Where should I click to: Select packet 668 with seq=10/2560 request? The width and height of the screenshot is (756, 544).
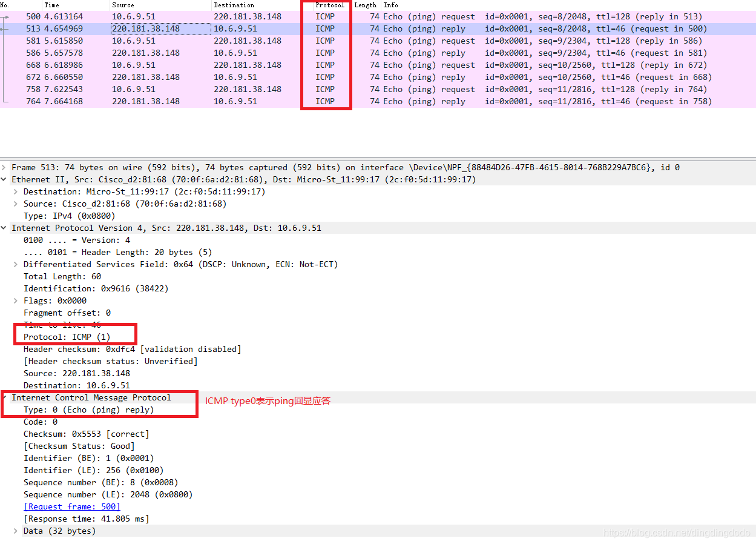pyautogui.click(x=378, y=65)
